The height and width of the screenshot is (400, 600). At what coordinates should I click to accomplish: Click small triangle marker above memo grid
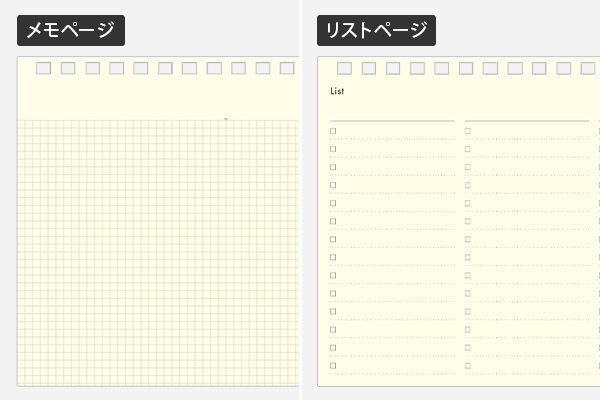[226, 119]
